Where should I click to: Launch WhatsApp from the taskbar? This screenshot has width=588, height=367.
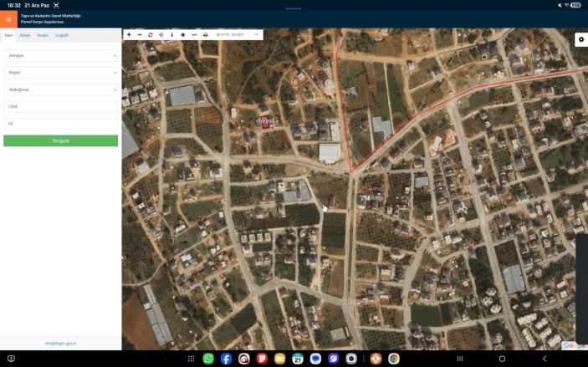pyautogui.click(x=208, y=359)
